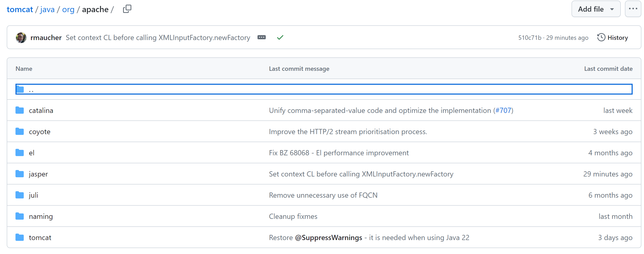
Task: Click '4 months ago' date for el
Action: tap(610, 153)
